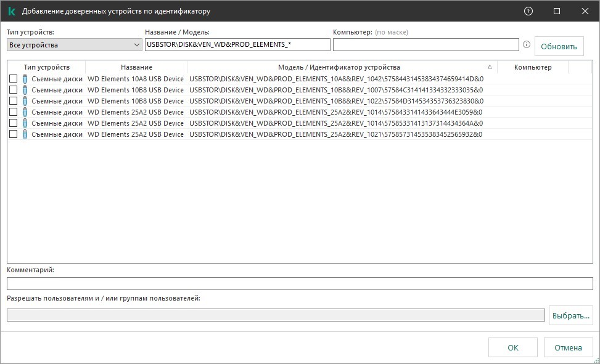This screenshot has height=364, width=600.
Task: Click removable disk icon of REV_1007 device row
Action: coord(25,90)
